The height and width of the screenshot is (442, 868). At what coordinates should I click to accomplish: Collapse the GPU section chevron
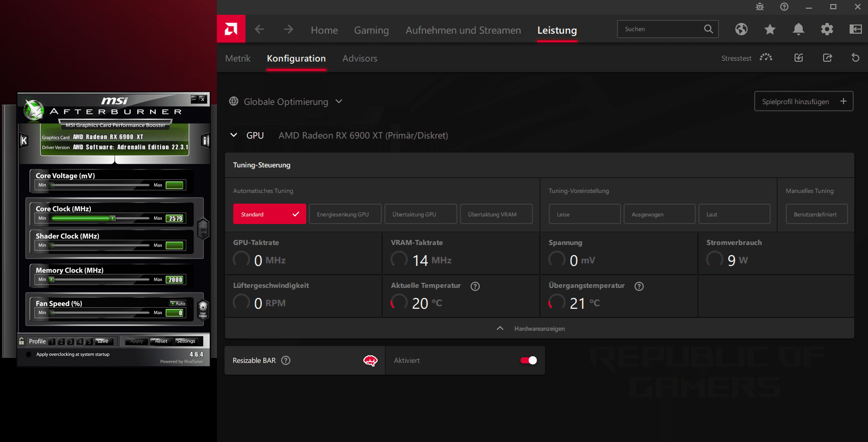coord(234,135)
